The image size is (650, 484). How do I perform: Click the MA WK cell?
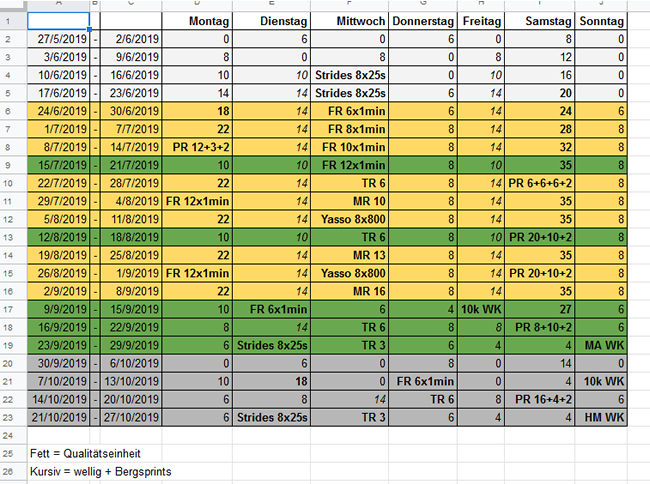(x=604, y=343)
